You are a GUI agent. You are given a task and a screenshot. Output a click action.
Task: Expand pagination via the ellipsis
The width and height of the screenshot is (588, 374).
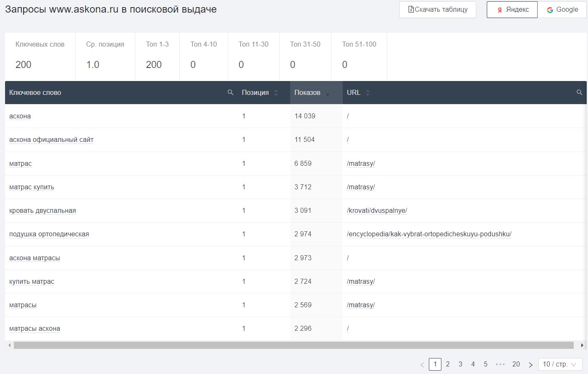500,364
